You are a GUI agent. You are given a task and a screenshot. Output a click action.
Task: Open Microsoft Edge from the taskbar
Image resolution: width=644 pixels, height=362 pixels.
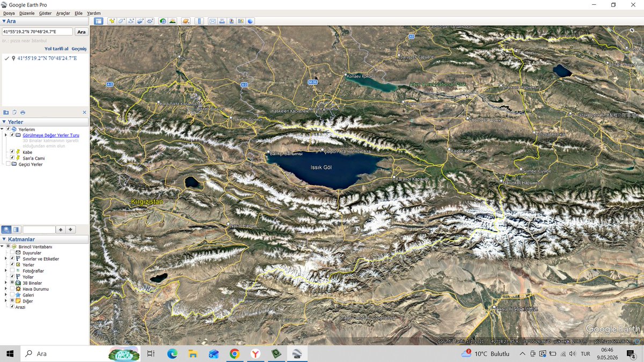(x=172, y=354)
